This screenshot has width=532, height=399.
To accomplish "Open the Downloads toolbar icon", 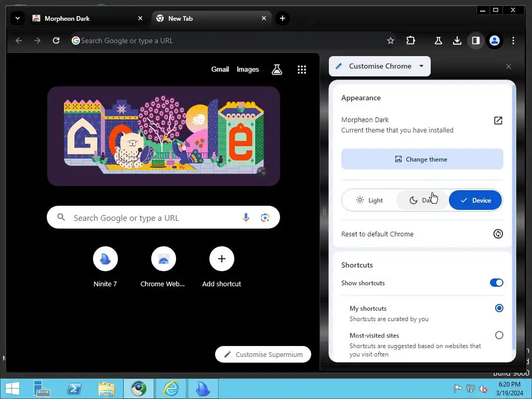I will pos(457,41).
